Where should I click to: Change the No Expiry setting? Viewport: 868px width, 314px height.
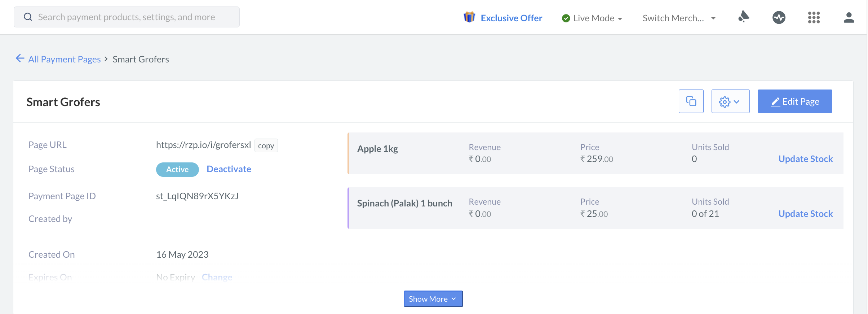tap(217, 277)
